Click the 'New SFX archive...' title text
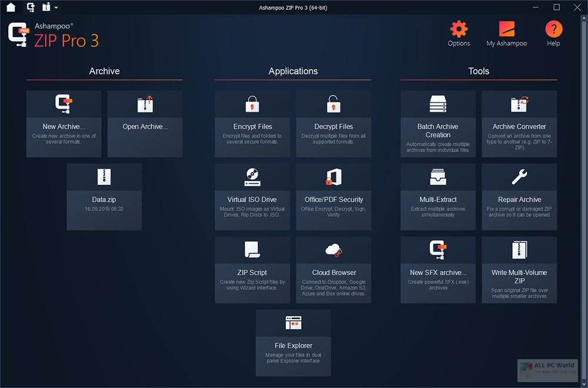This screenshot has width=588, height=388. [x=438, y=273]
